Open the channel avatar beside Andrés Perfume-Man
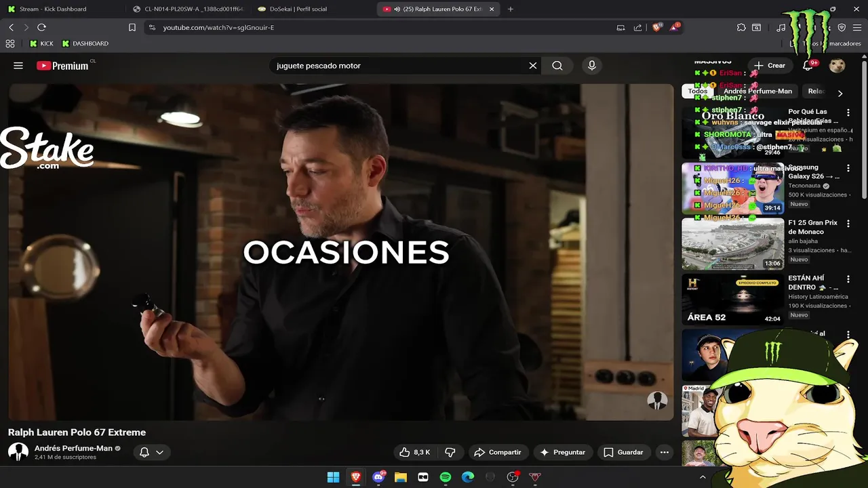This screenshot has width=868, height=488. [x=18, y=452]
